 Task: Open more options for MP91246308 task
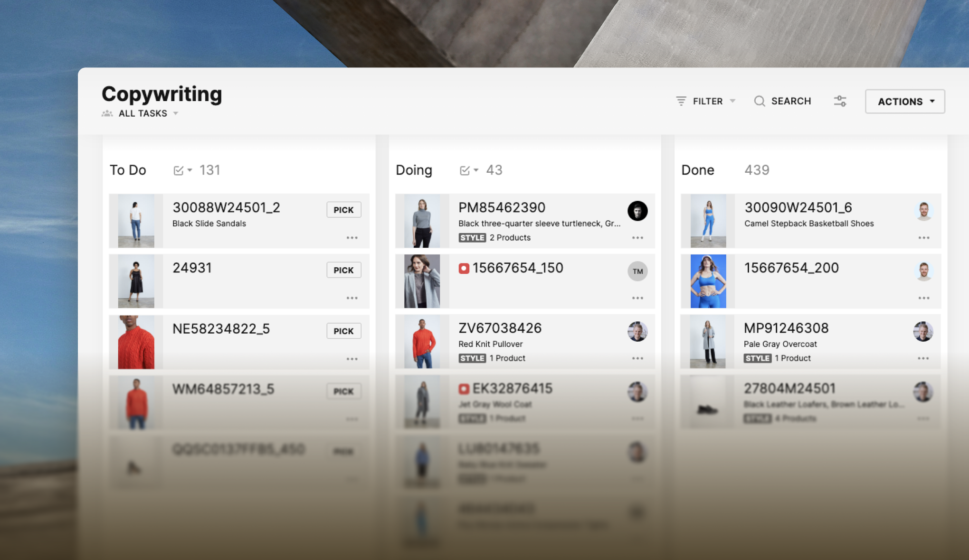923,358
